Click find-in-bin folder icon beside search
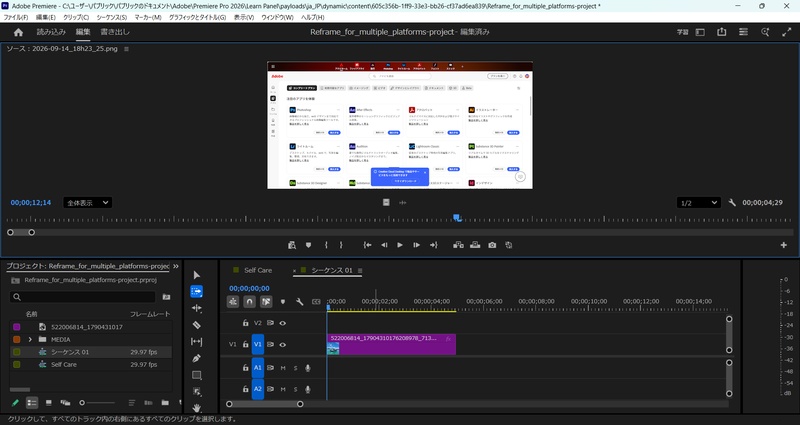800x425 pixels. [x=166, y=296]
